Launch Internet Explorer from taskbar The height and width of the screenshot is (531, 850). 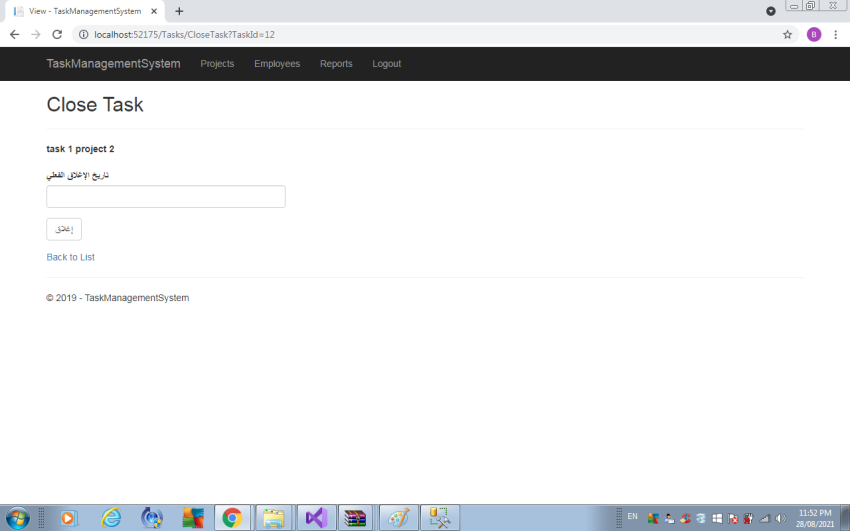tap(111, 518)
